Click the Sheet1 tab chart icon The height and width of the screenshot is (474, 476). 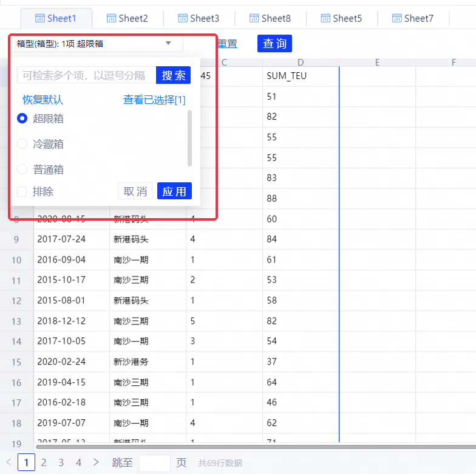(39, 18)
